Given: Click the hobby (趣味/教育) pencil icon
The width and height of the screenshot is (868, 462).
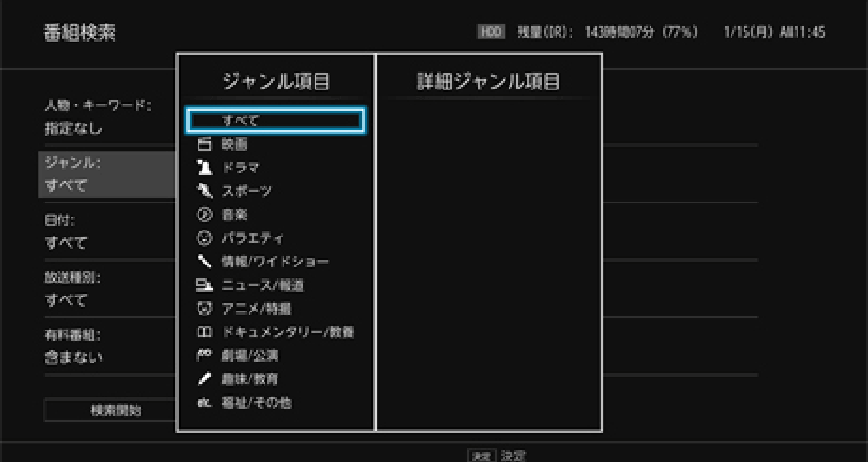Looking at the screenshot, I should tap(204, 379).
